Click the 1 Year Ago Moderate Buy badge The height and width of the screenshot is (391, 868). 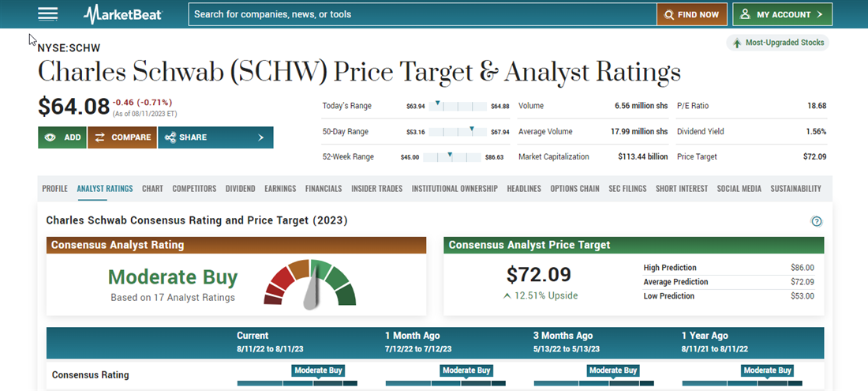click(x=768, y=370)
